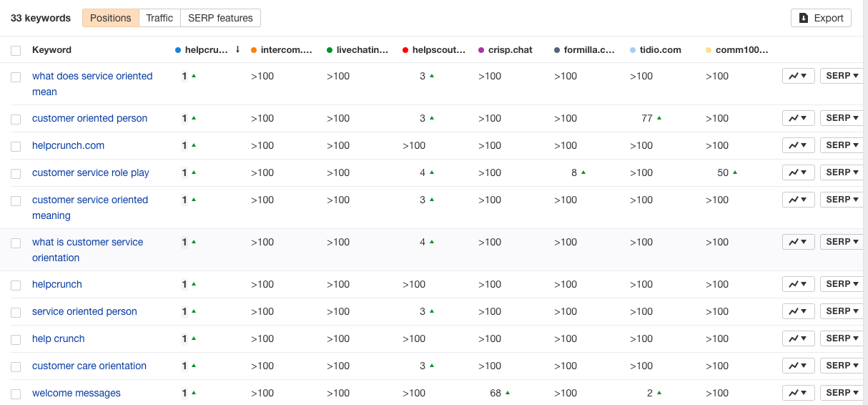Click the crisp.chat column header

505,50
